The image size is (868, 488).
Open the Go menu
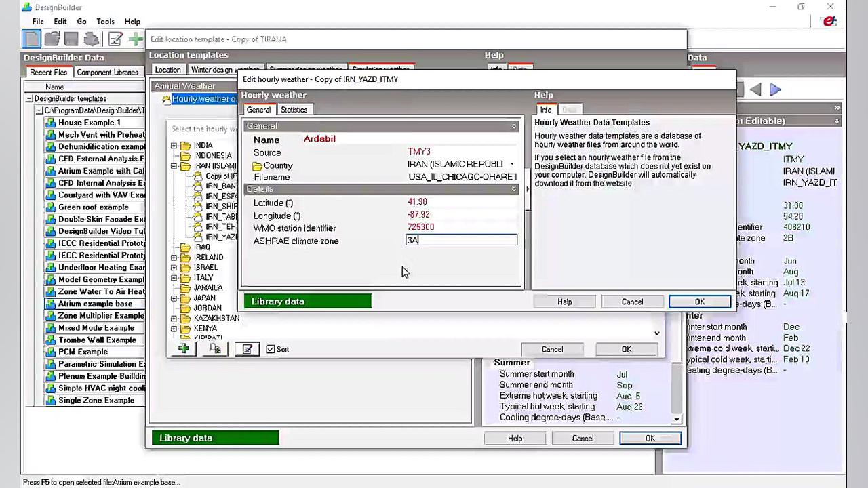[x=81, y=22]
